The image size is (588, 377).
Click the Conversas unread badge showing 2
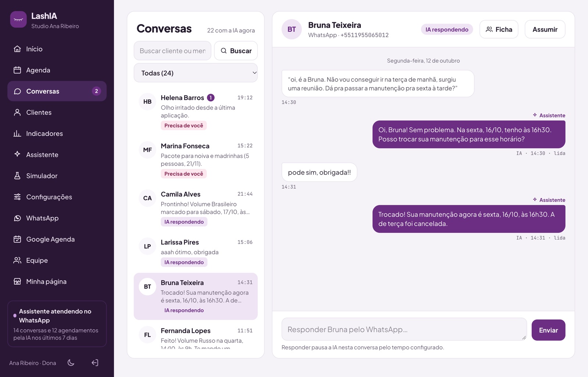[96, 91]
